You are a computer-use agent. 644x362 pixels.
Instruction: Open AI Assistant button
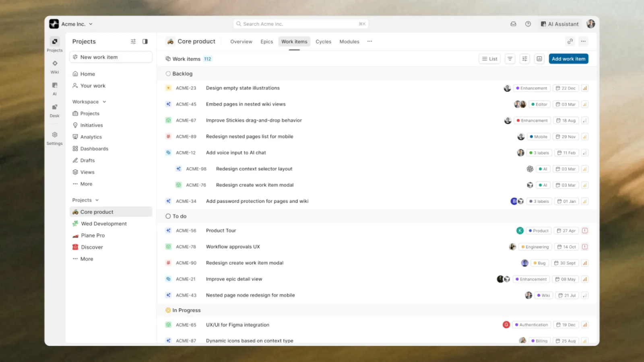tap(559, 24)
